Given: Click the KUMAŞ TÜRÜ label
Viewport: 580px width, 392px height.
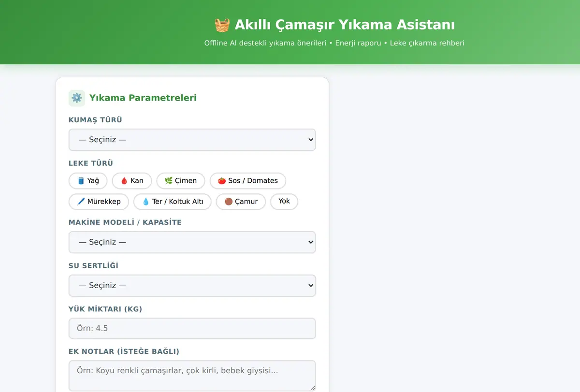Looking at the screenshot, I should click(95, 120).
